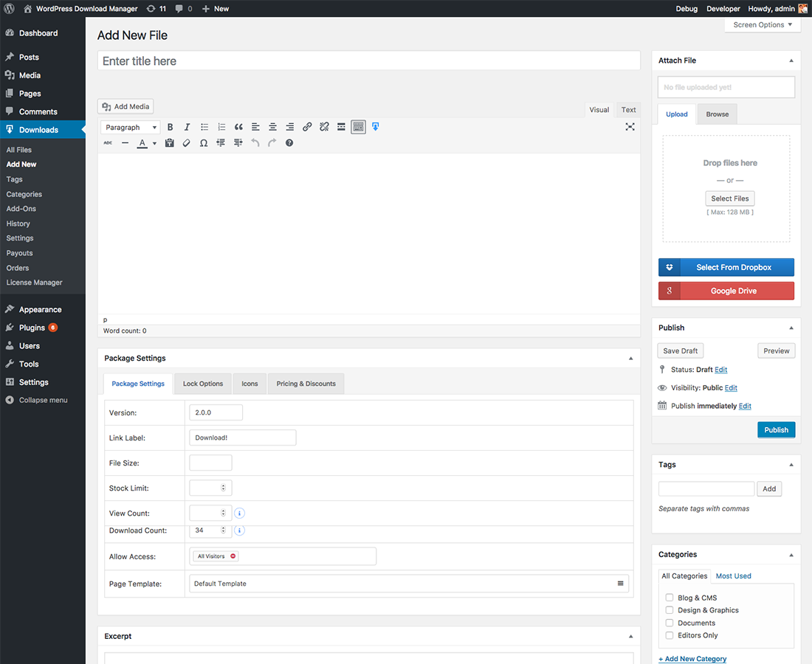Open the Pricing & Discounts tab
The width and height of the screenshot is (812, 664).
coord(306,384)
